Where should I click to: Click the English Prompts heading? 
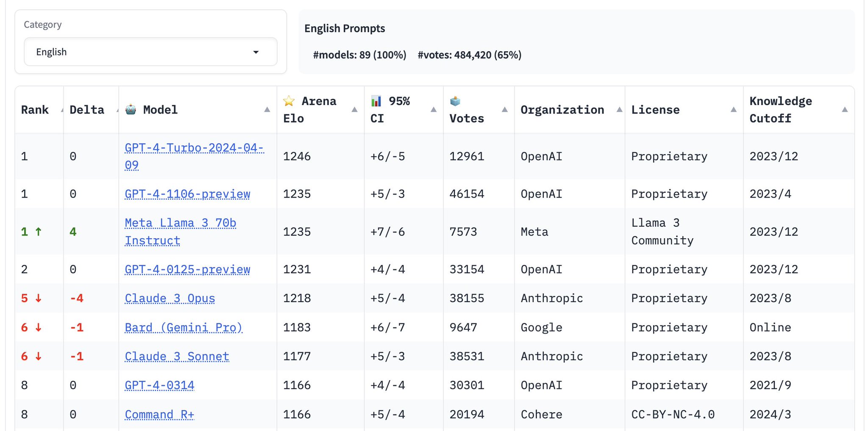345,28
